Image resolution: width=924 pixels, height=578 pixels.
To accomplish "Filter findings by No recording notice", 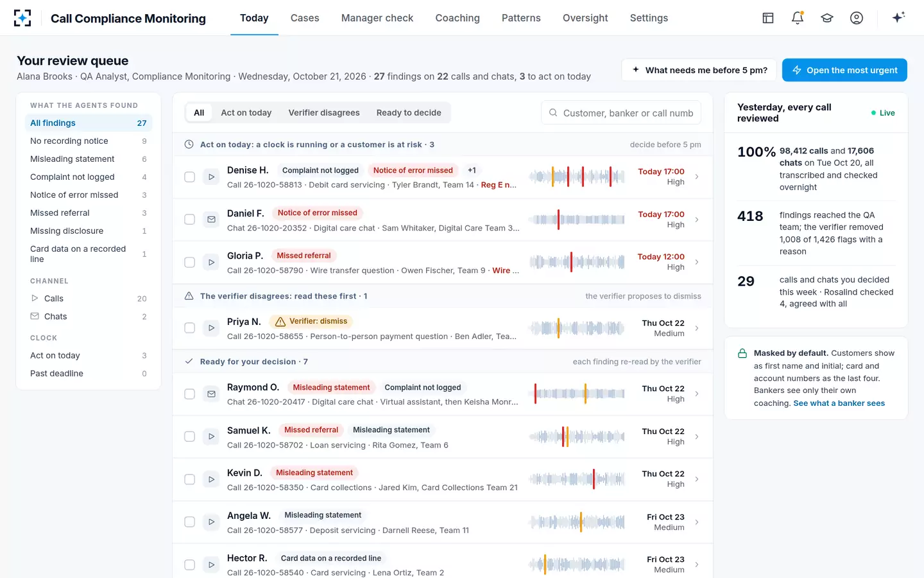I will [89, 141].
